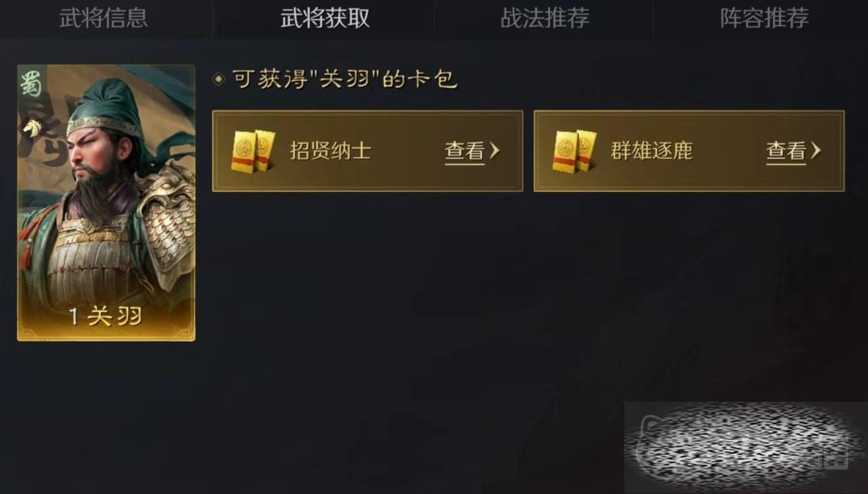Click 查看 link for 群雄逐鹿 pack
868x494 pixels.
click(x=786, y=152)
